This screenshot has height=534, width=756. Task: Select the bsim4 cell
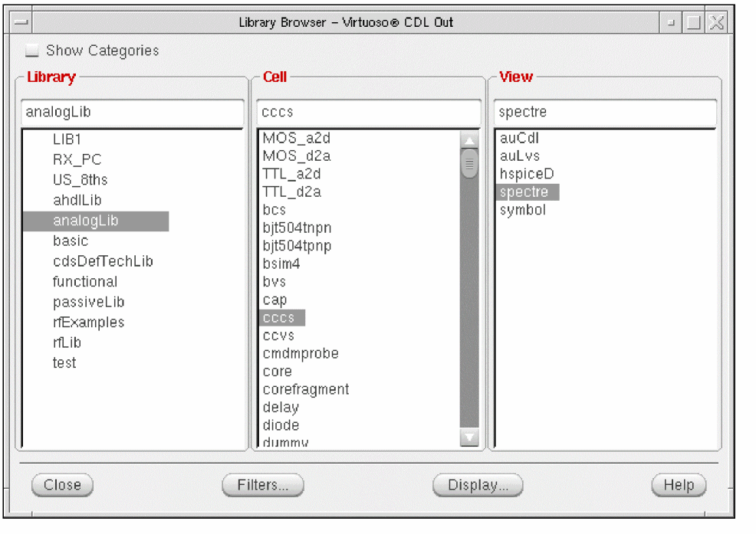(281, 264)
